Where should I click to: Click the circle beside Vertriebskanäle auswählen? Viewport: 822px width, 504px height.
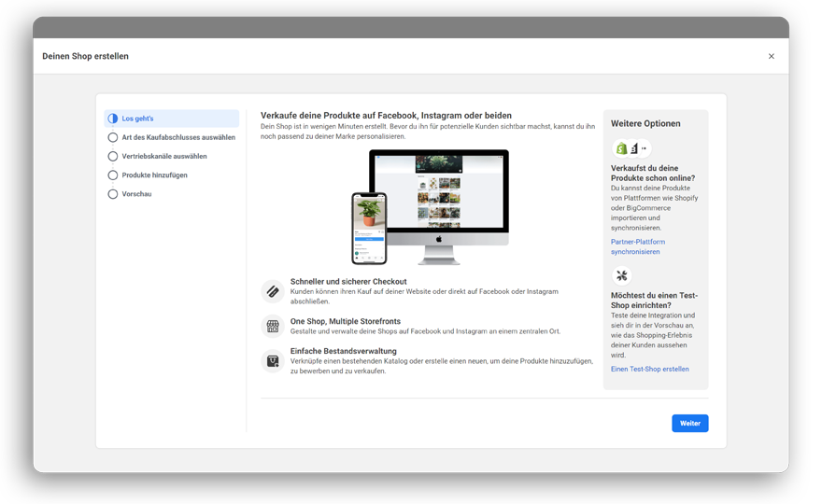[x=113, y=156]
